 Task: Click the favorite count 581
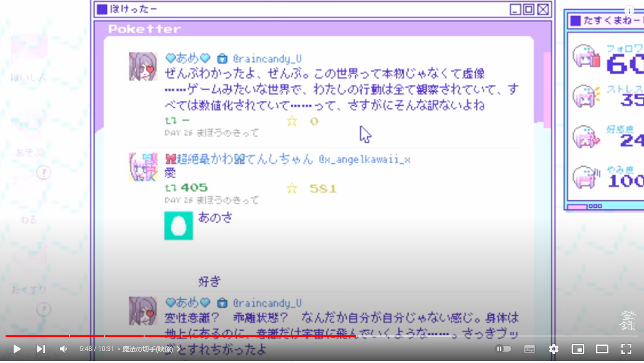click(324, 188)
